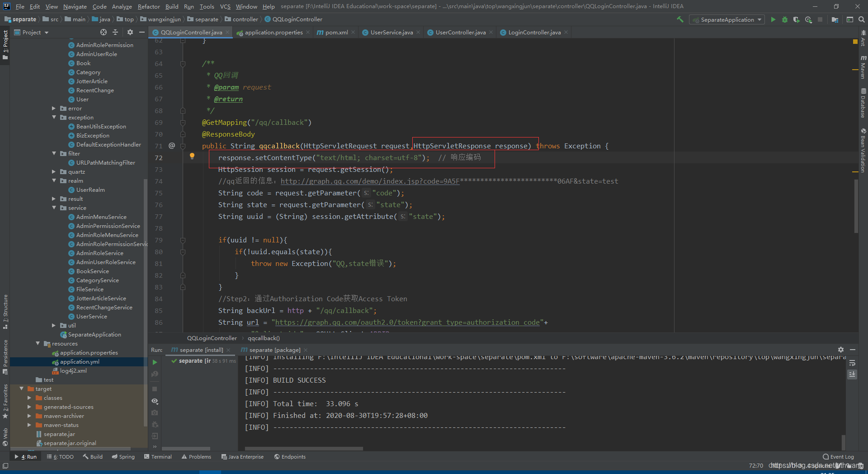Expand the classes folder under target
The height and width of the screenshot is (474, 868).
(29, 398)
